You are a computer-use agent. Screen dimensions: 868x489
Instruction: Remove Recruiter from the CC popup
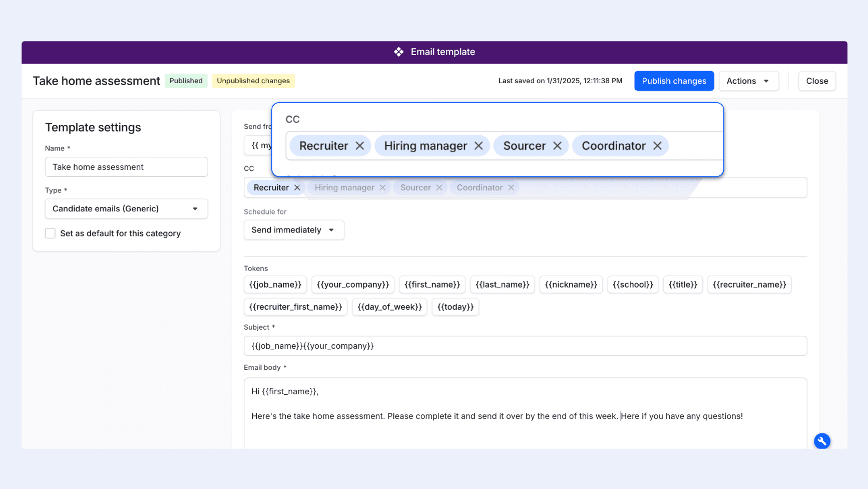pos(360,145)
